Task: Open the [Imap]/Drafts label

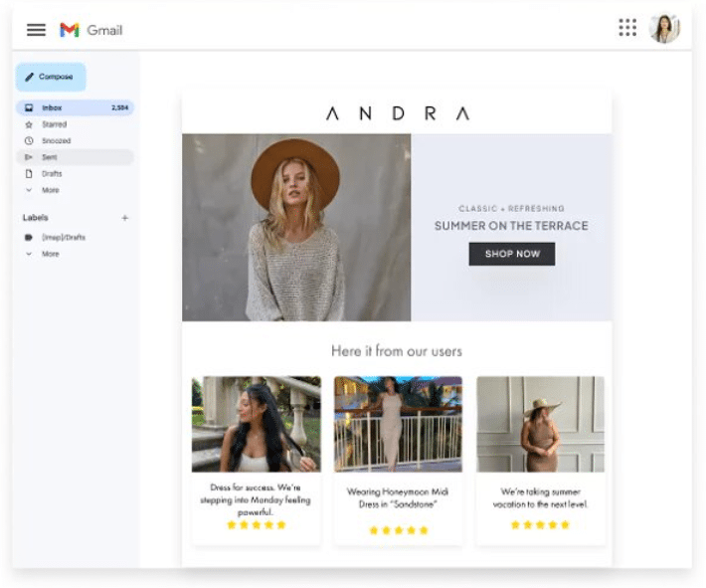Action: click(64, 238)
